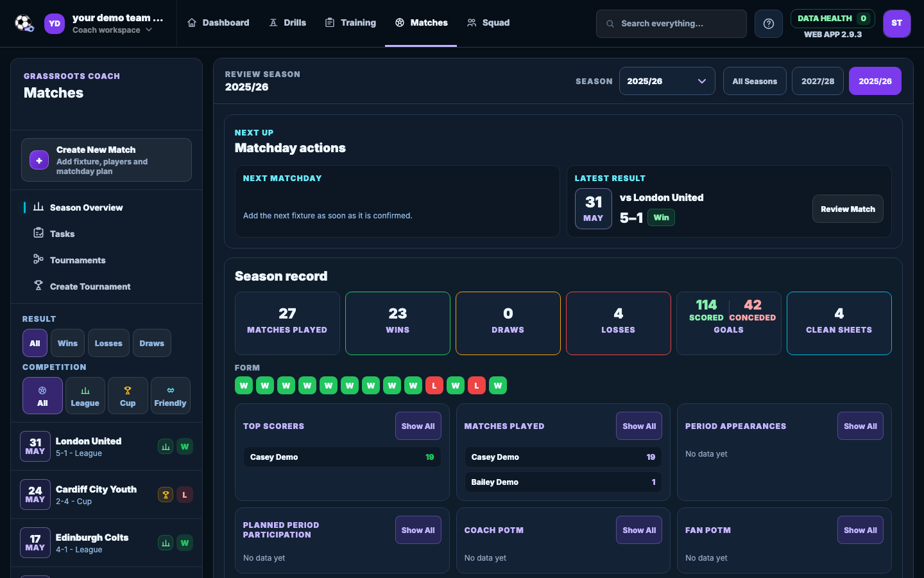This screenshot has height=578, width=924.
Task: Click the 31 May date tile in Latest Result
Action: coord(594,209)
